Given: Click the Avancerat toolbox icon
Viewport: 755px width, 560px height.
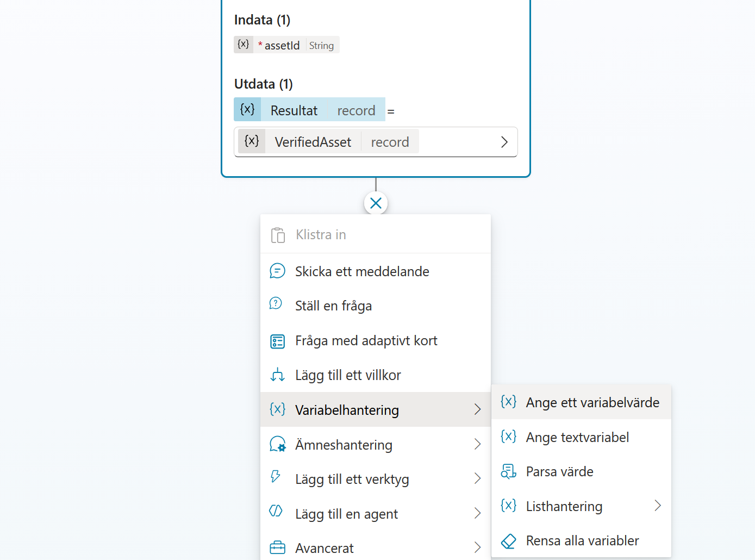Looking at the screenshot, I should [x=278, y=547].
